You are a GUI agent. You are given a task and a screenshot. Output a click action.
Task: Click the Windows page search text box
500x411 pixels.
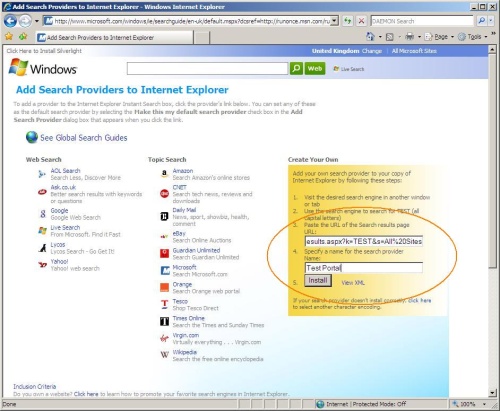coord(207,69)
